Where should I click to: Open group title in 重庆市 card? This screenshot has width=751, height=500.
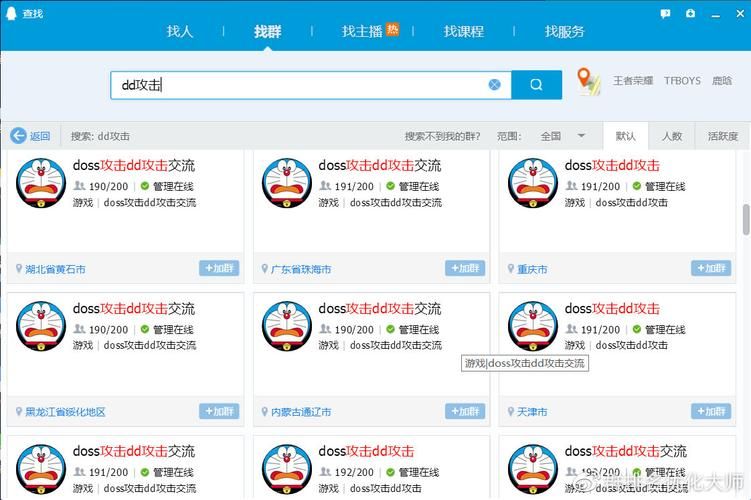tap(612, 165)
